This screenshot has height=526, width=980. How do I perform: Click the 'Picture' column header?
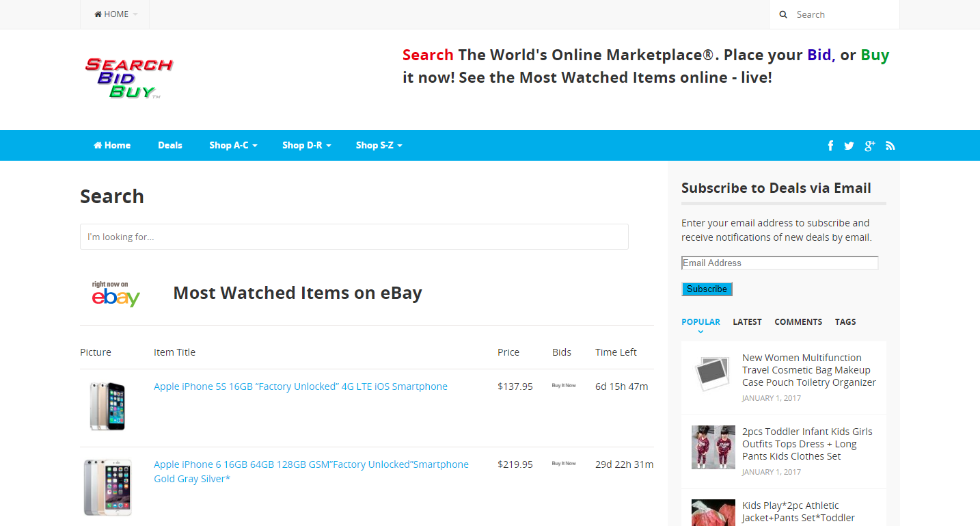click(x=96, y=352)
